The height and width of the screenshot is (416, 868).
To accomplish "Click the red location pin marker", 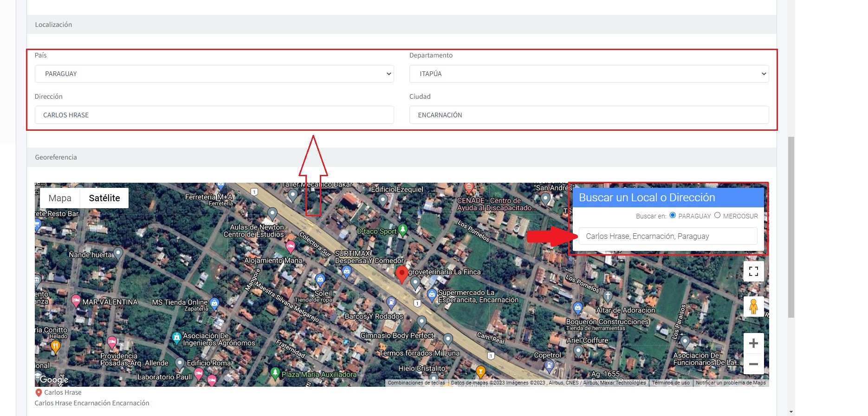I will 402,274.
